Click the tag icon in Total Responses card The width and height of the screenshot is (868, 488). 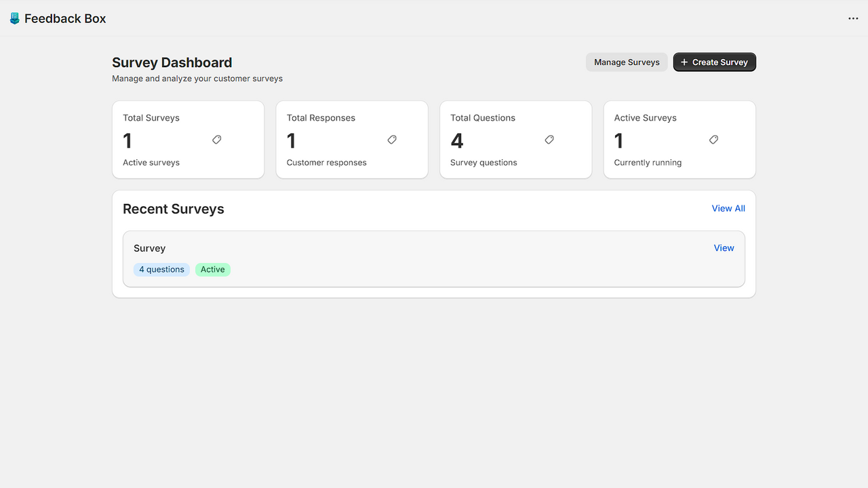pos(392,140)
